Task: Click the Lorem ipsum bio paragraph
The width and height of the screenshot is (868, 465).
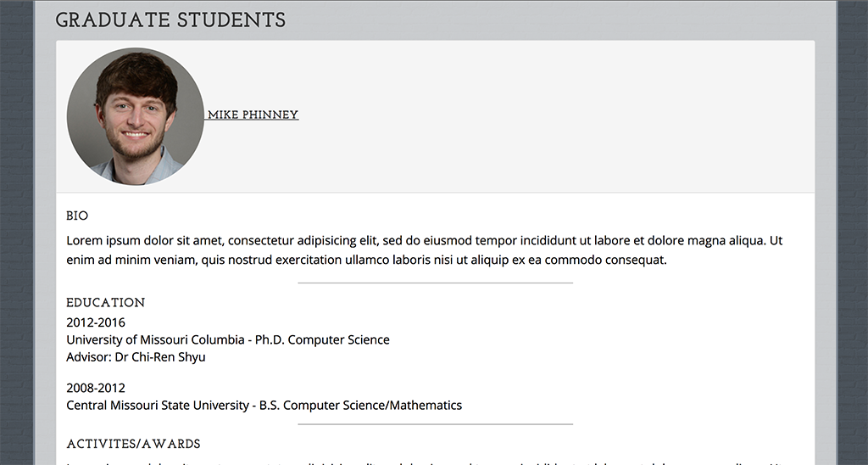Action: pyautogui.click(x=425, y=250)
